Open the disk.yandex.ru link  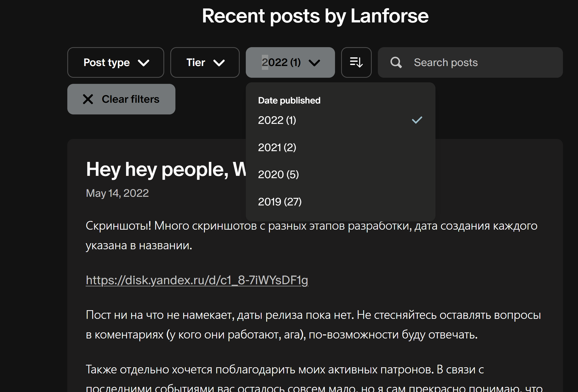point(197,280)
